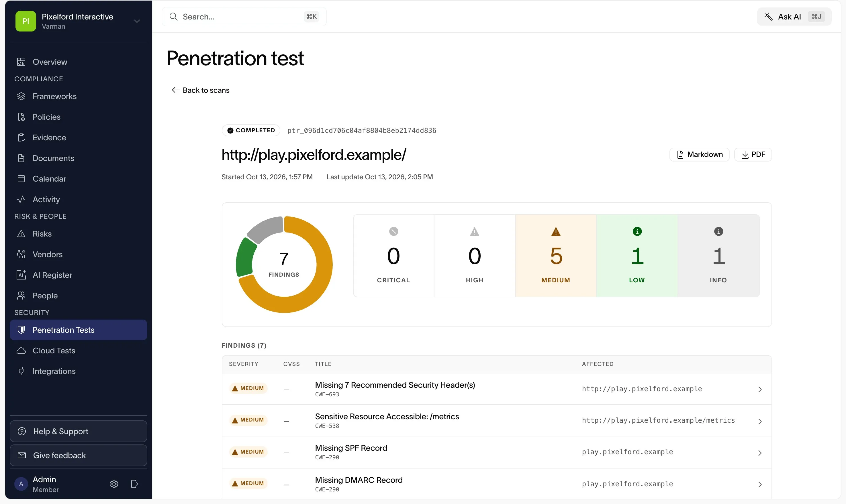Click the Cloud Tests cloud icon
846x504 pixels.
pyautogui.click(x=21, y=351)
